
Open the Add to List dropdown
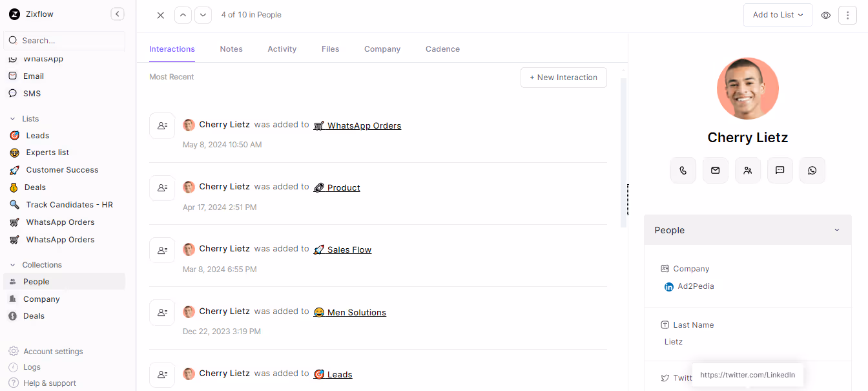point(778,15)
